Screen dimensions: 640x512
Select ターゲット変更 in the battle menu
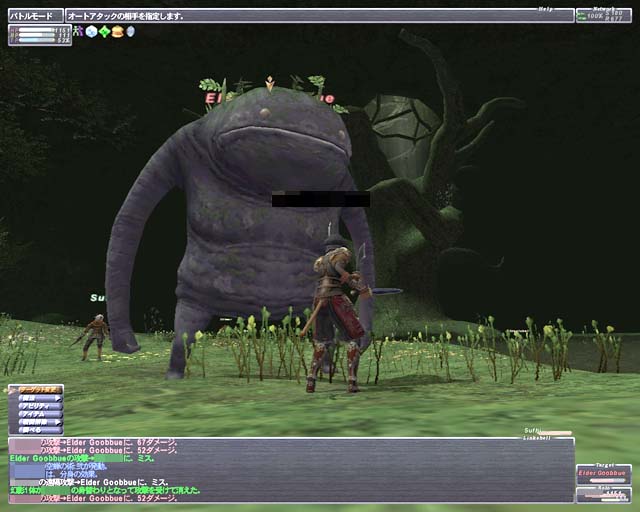coord(40,390)
